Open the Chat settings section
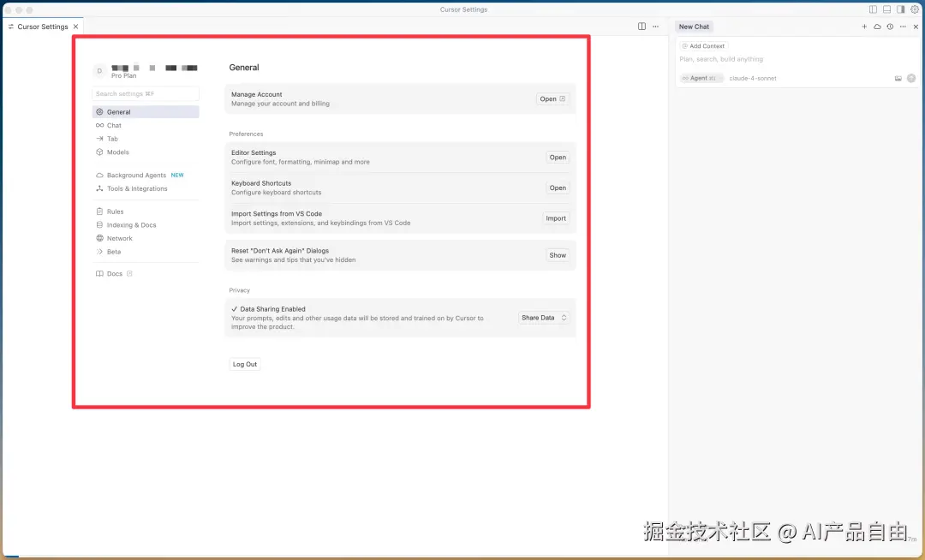This screenshot has width=925, height=560. (x=146, y=126)
